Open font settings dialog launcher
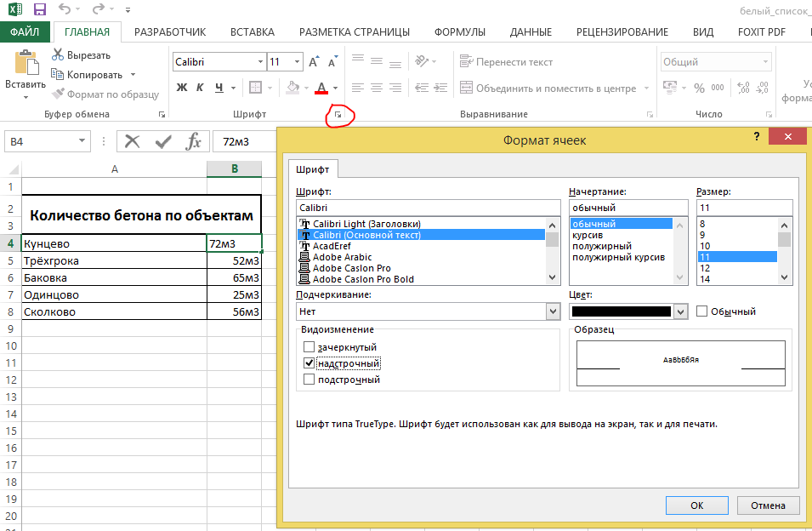Image resolution: width=812 pixels, height=531 pixels. [x=338, y=114]
